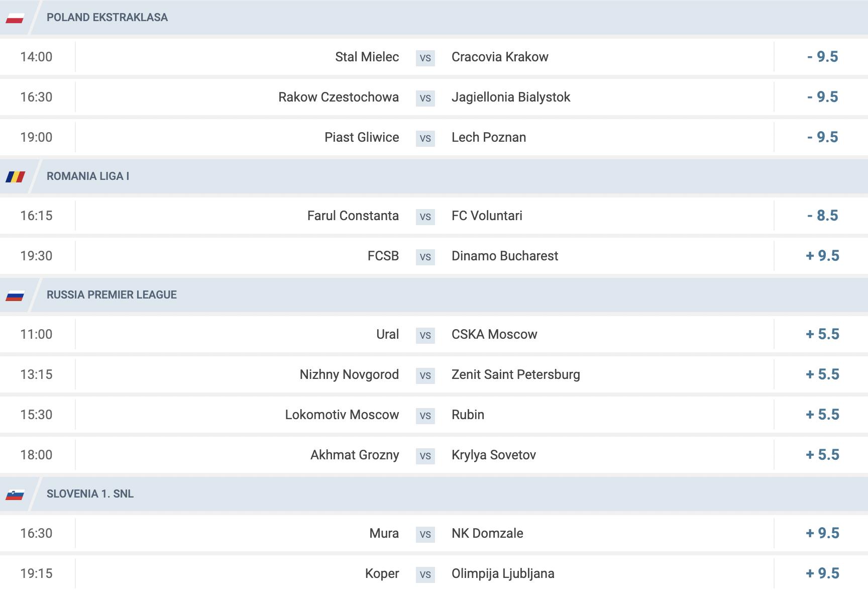Select the +5.5 tip for Akhmat Grozny match
Screen dimensions: 868x590
pyautogui.click(x=822, y=455)
